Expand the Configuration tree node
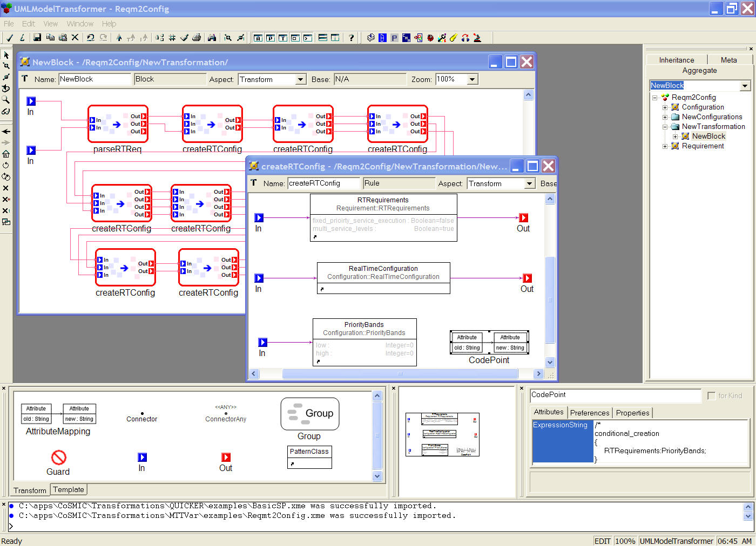The image size is (756, 546). click(x=665, y=107)
